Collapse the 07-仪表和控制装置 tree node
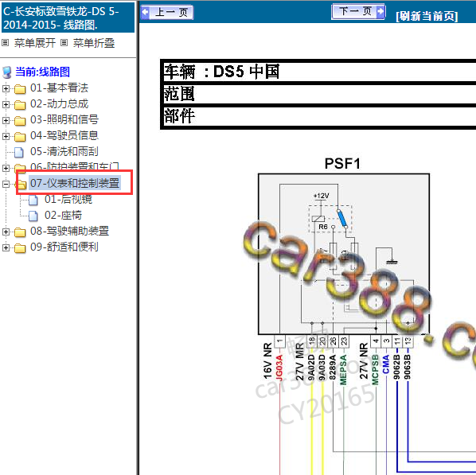The width and height of the screenshot is (476, 475). 6,184
